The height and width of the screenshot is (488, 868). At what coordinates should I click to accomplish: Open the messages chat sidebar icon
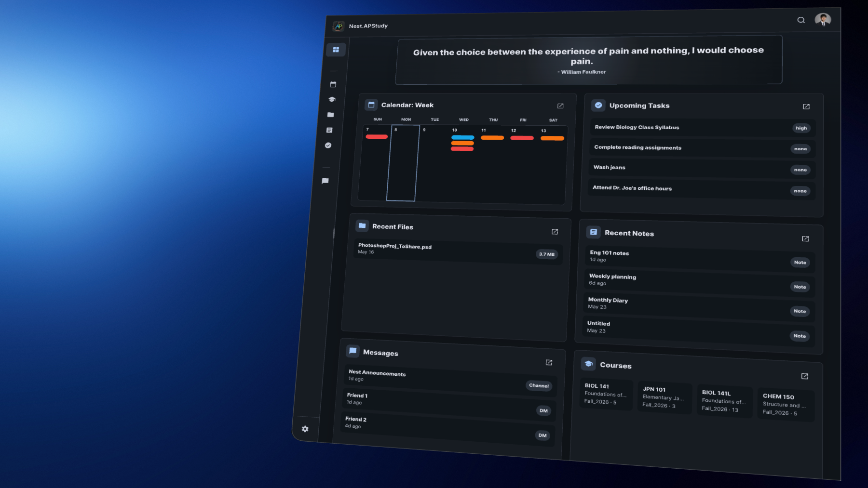click(325, 181)
